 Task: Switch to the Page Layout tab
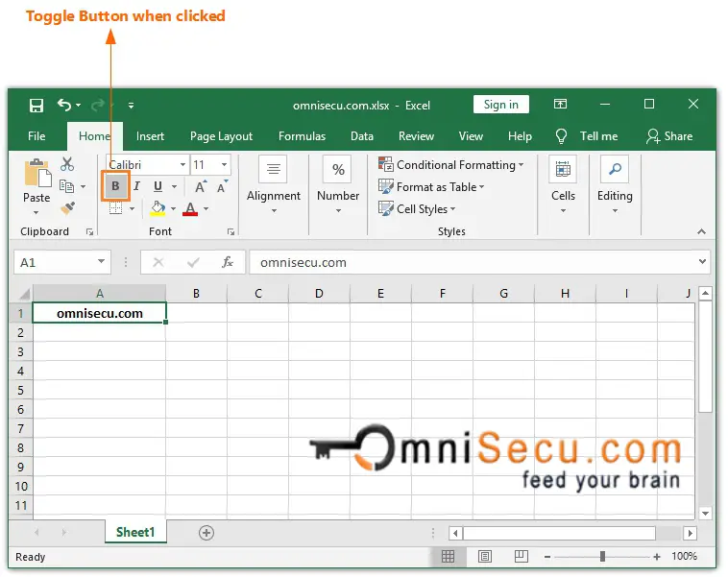click(x=221, y=136)
